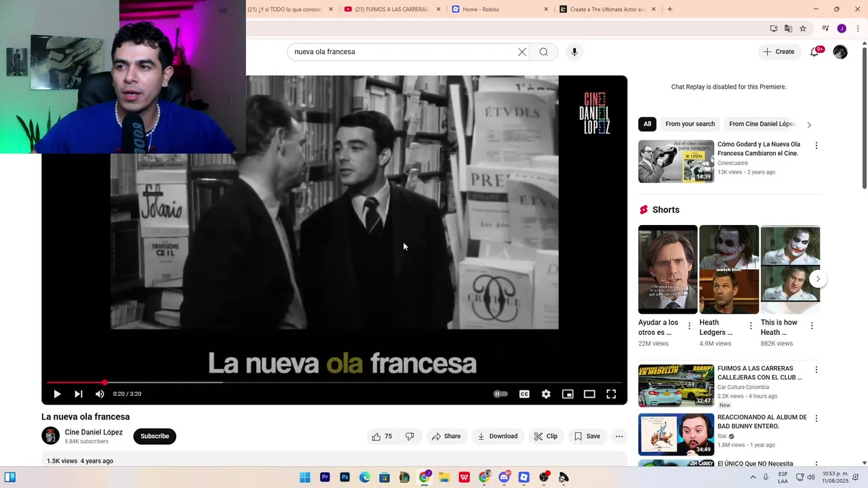
Task: Select the 'All' filter chip
Action: click(x=647, y=124)
